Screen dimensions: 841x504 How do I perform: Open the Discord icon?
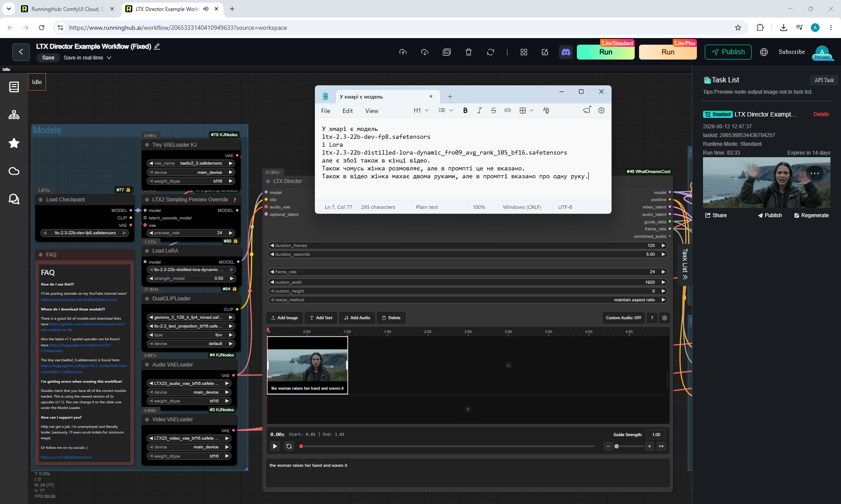click(566, 52)
